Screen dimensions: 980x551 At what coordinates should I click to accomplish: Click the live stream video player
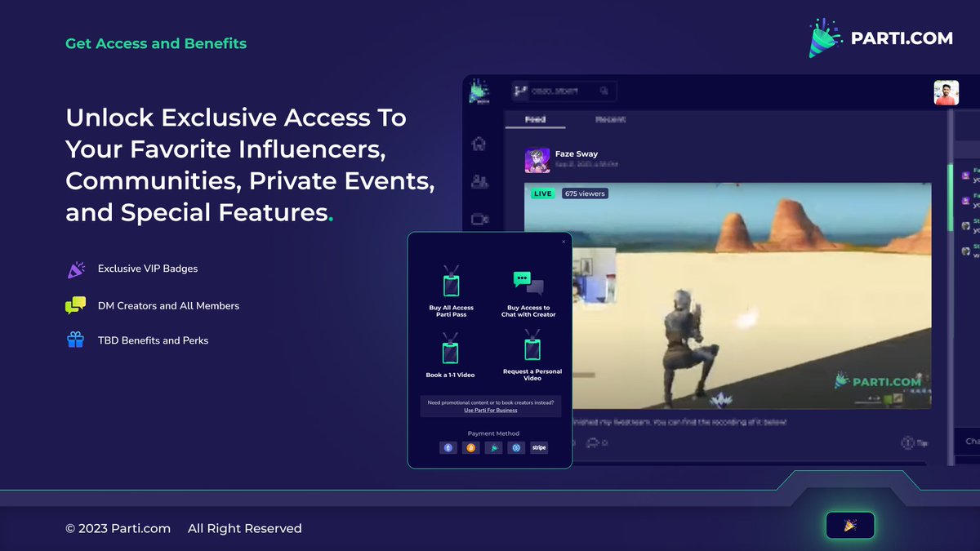pyautogui.click(x=728, y=296)
